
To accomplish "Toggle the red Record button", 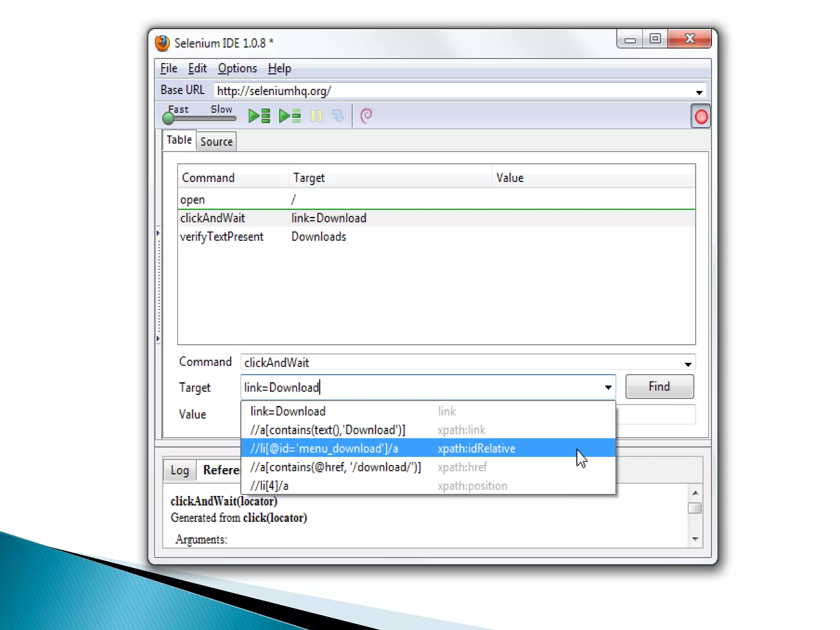I will tap(701, 117).
